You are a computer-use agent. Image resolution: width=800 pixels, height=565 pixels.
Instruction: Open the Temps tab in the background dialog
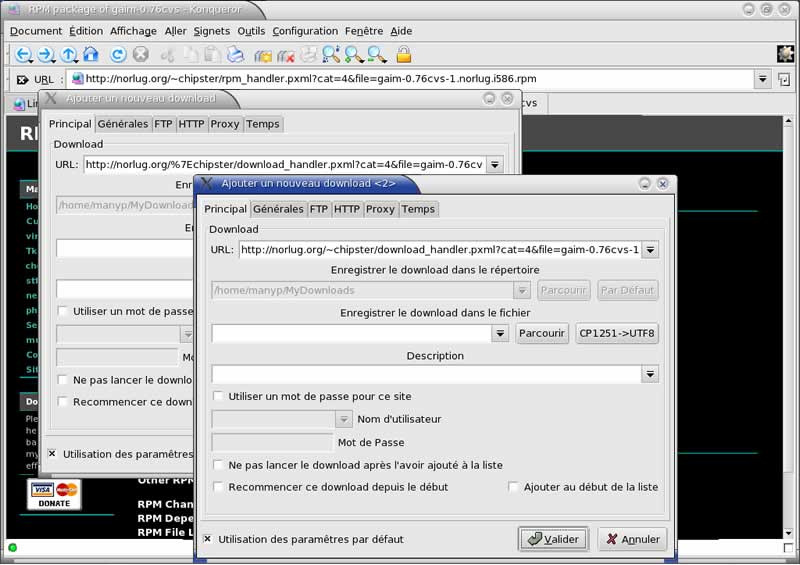pyautogui.click(x=263, y=124)
